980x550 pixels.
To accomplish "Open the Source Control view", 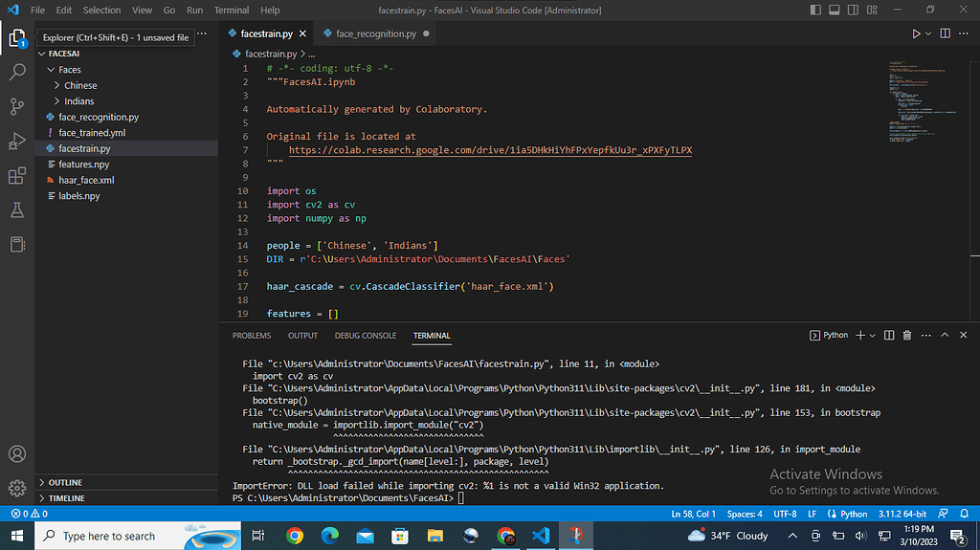I will pos(17,106).
